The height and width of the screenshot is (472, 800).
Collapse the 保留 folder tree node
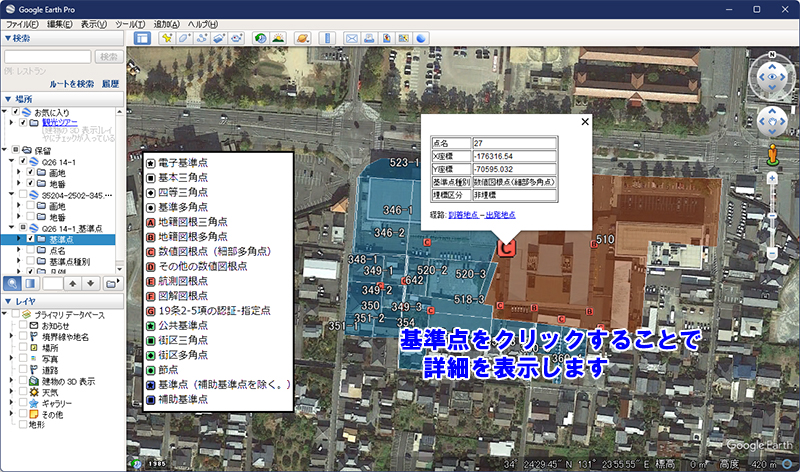point(5,150)
